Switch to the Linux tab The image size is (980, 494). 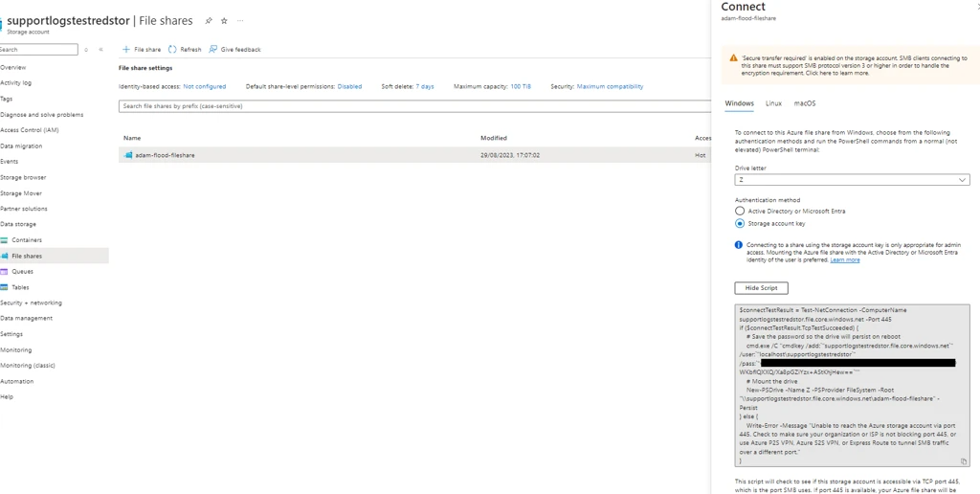pos(773,103)
